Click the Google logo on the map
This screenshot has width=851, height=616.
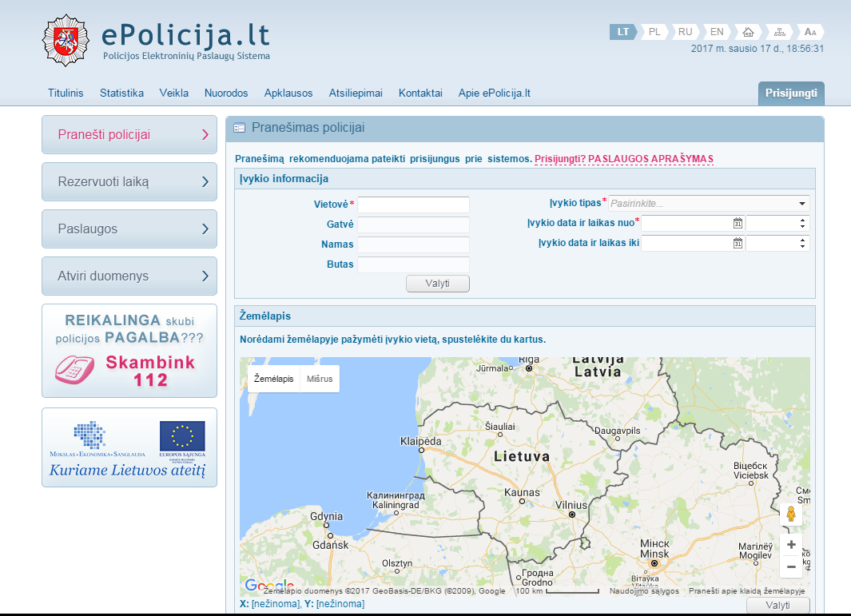tap(268, 585)
